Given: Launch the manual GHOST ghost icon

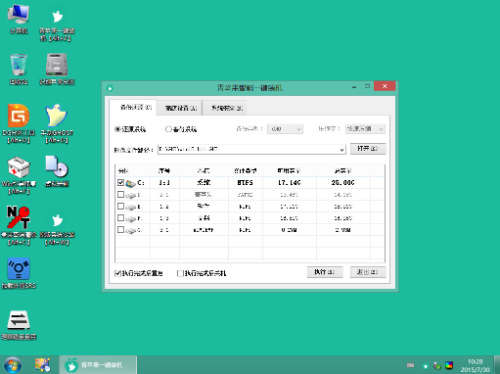Looking at the screenshot, I should (x=57, y=124).
